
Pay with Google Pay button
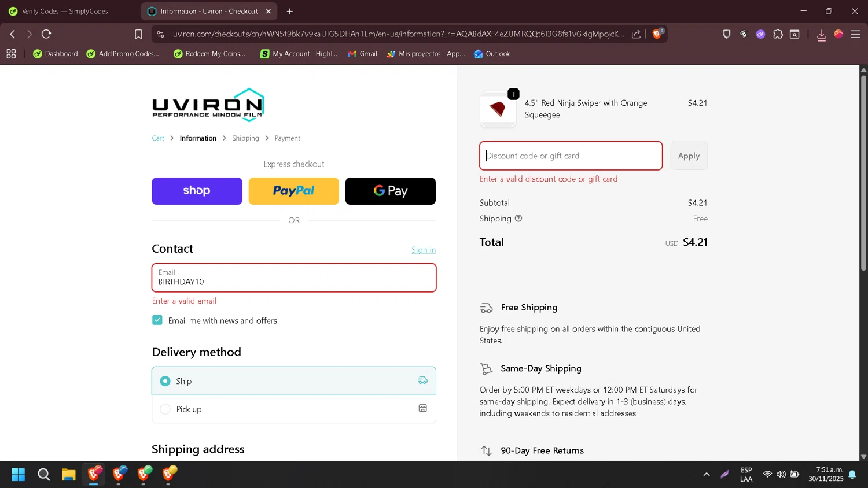coord(391,191)
